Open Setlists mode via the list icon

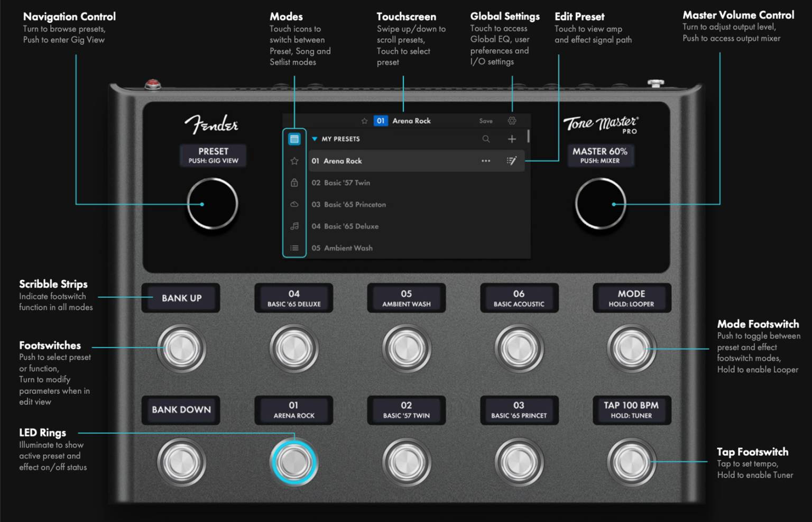[x=294, y=248]
